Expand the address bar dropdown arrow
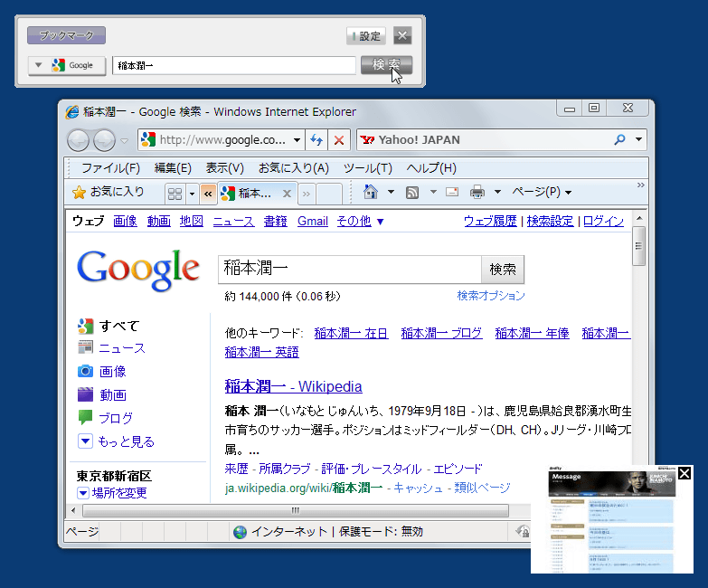This screenshot has width=708, height=588. click(297, 140)
